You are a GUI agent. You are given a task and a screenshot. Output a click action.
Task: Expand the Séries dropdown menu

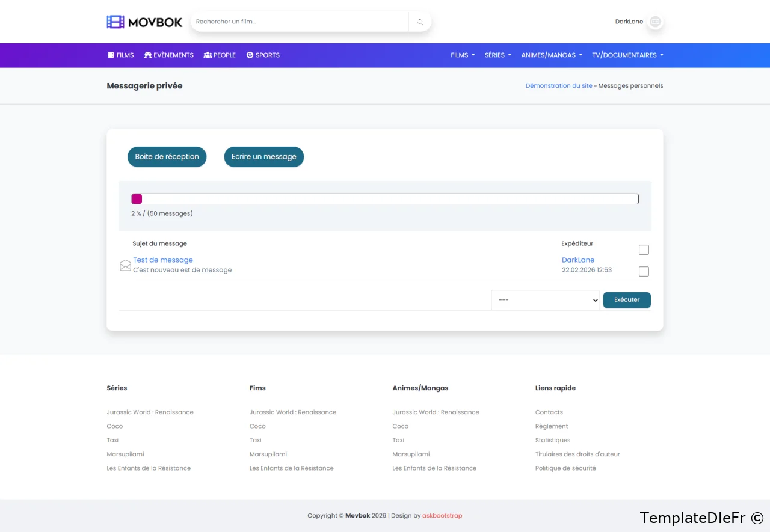(x=497, y=55)
